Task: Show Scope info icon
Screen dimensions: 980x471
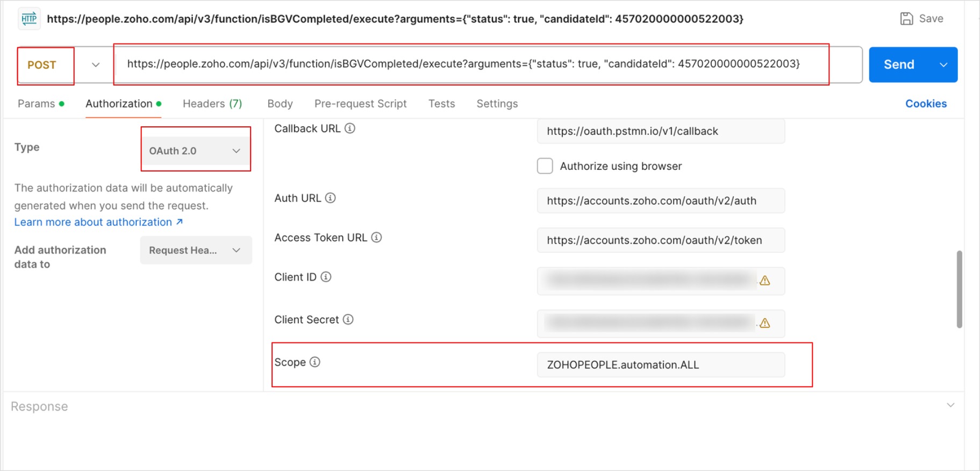Action: tap(315, 362)
